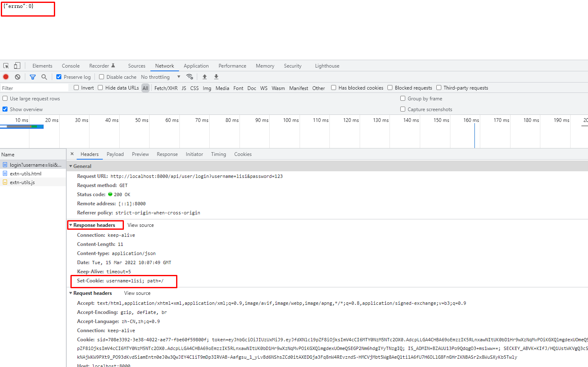Screen dimensions: 588x367
Task: Open the Recorder panel tab
Action: (102, 66)
